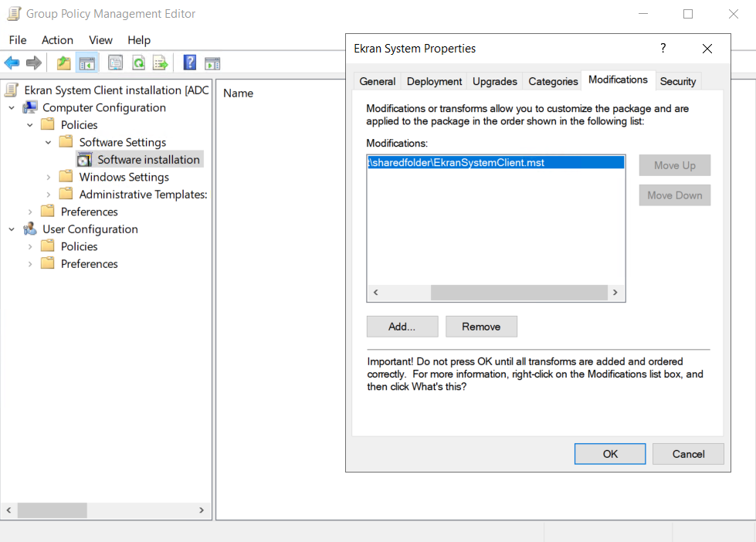Switch to the Deployment tab
756x542 pixels.
pyautogui.click(x=434, y=81)
